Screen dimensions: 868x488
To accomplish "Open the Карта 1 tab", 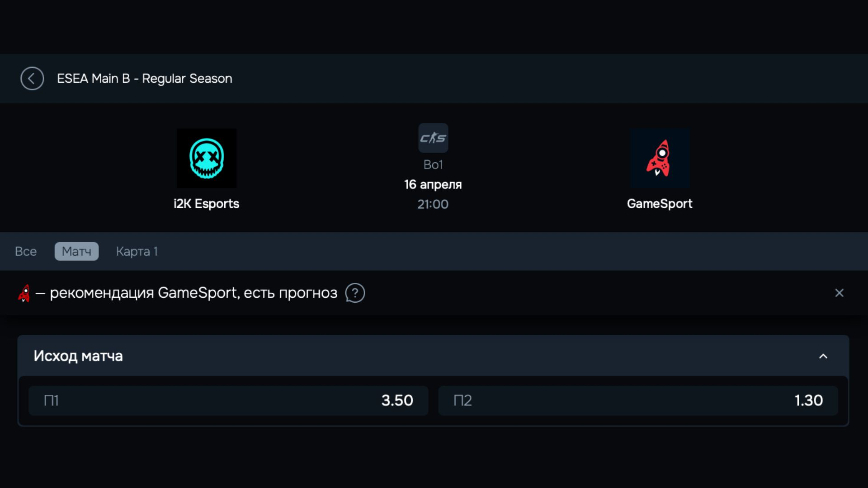I will coord(137,251).
